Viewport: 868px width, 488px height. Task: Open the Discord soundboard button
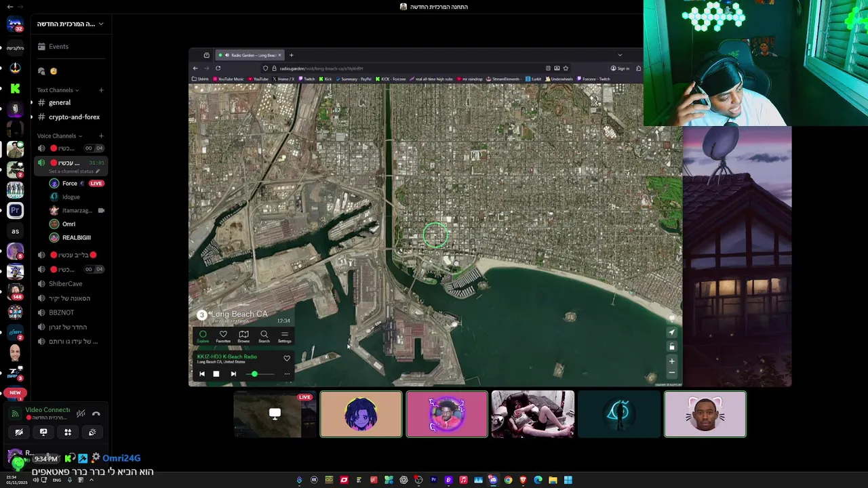[x=92, y=432]
